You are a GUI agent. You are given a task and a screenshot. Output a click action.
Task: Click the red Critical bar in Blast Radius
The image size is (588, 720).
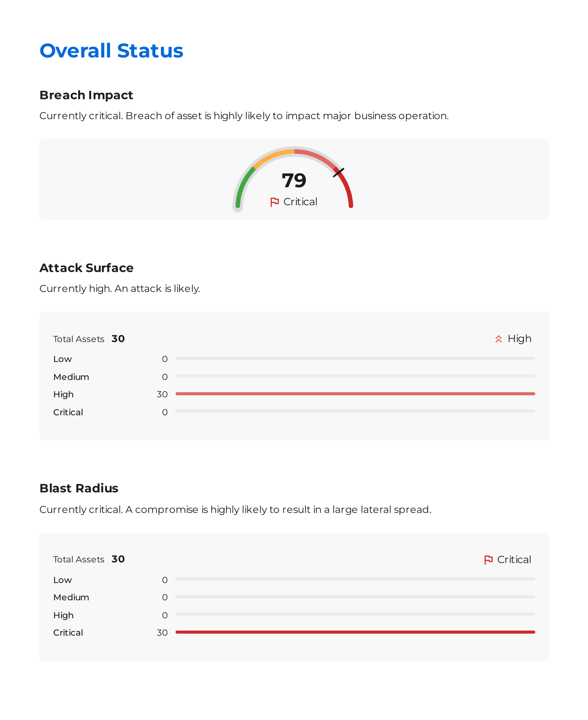tap(355, 632)
